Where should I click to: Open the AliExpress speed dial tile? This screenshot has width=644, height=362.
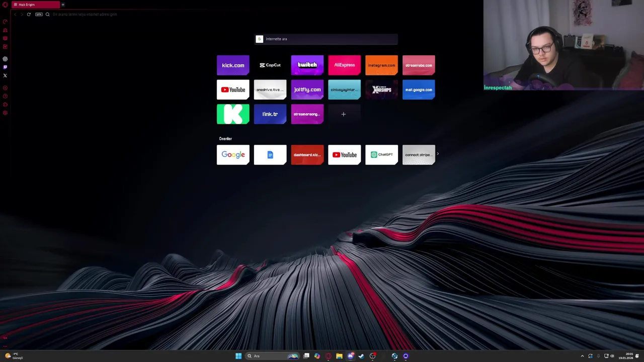tap(345, 65)
